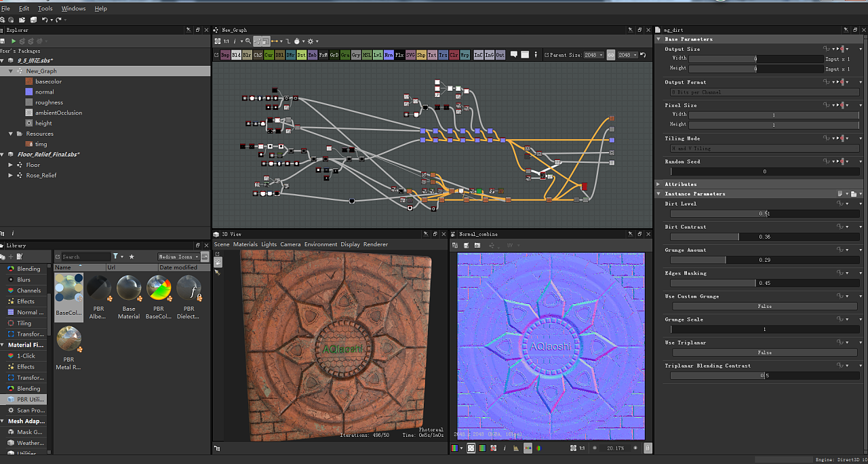Expand the Floor item in Explorer

tap(12, 164)
